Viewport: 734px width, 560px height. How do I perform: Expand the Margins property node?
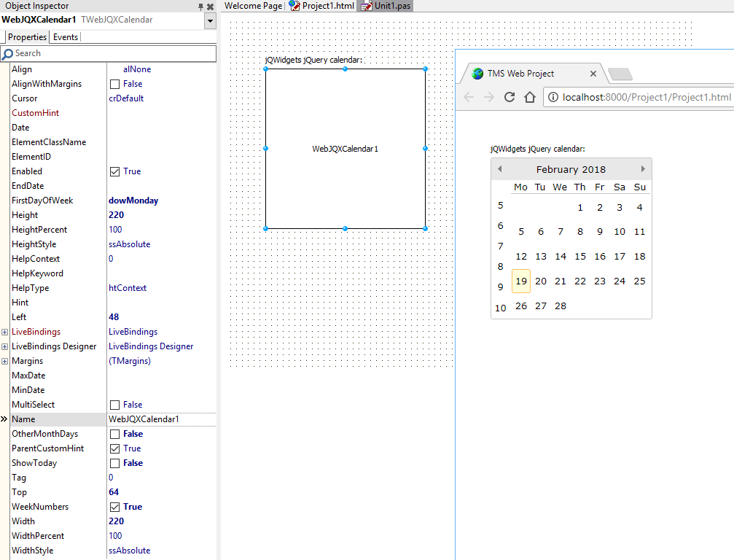(4, 362)
